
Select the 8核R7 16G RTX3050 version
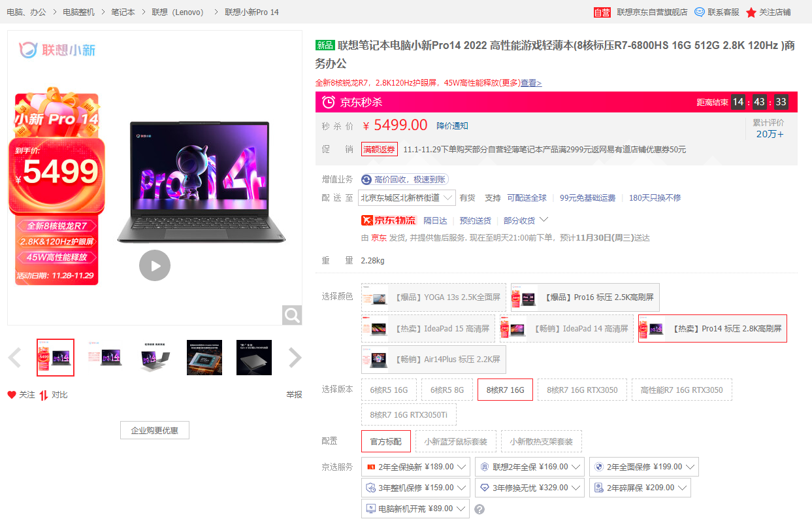tap(582, 390)
